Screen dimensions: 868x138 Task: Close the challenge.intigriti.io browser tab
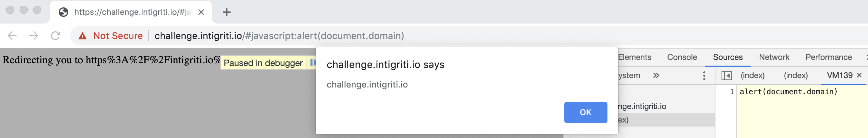coord(201,12)
